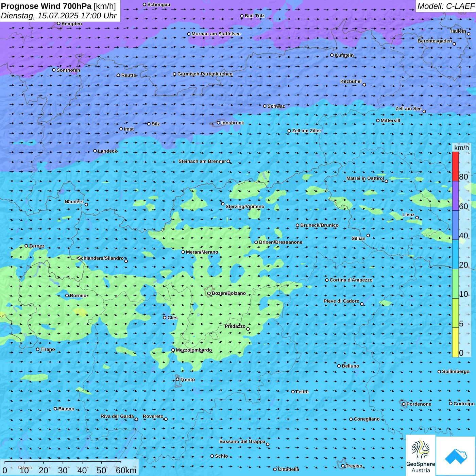Click the yellow 0-5 km/h legend color

[x=455, y=342]
